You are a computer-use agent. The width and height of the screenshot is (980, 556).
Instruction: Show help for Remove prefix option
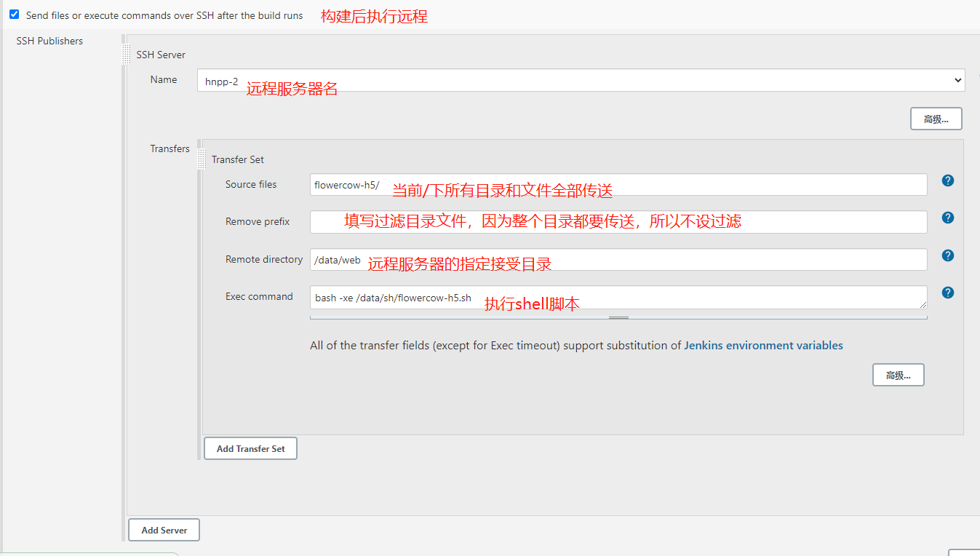(x=947, y=217)
